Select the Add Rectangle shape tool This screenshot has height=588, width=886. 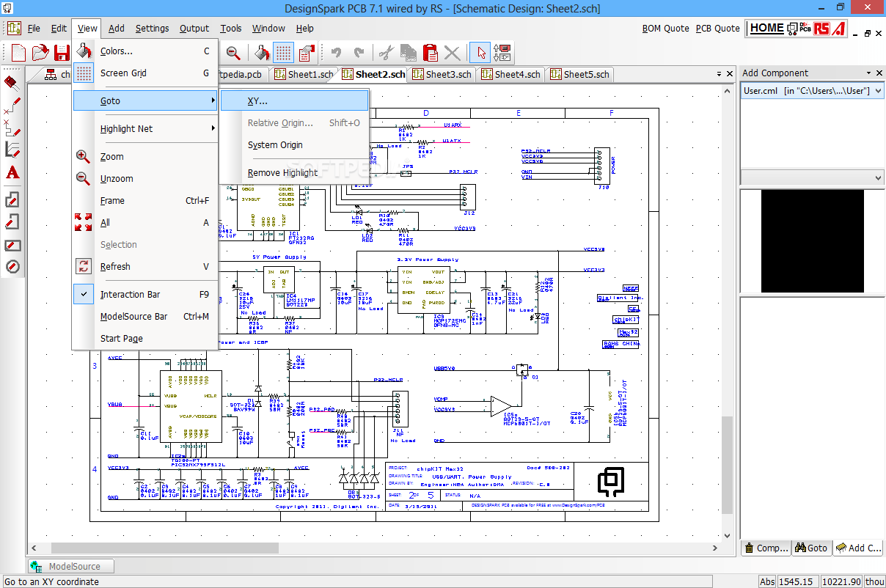tap(12, 245)
